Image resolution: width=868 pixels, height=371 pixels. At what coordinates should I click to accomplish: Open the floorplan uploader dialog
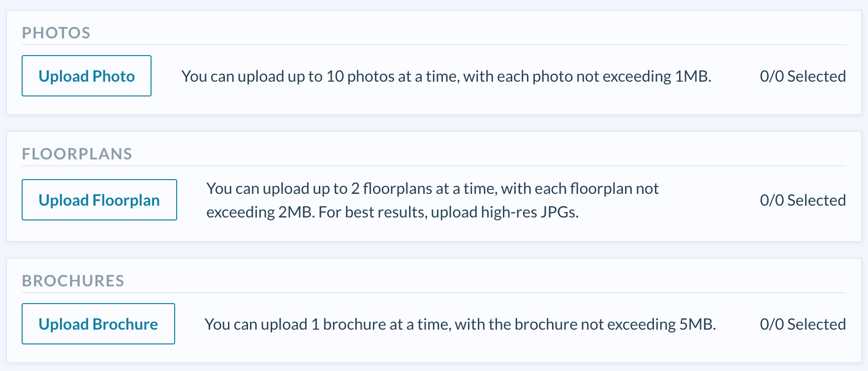99,200
